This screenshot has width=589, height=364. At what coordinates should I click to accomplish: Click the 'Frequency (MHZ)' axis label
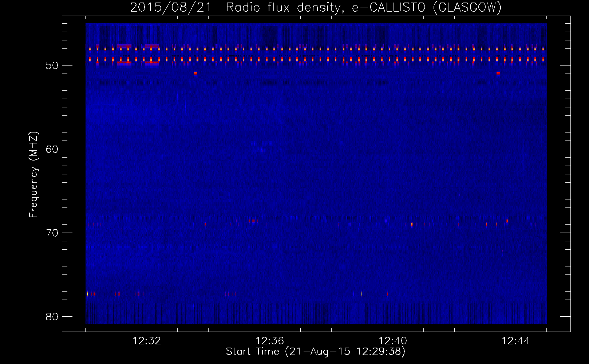point(33,175)
